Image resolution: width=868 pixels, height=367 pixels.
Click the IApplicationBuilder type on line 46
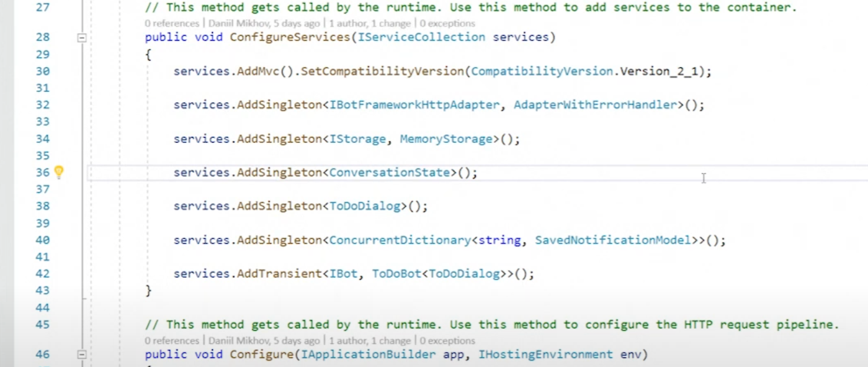coord(368,355)
